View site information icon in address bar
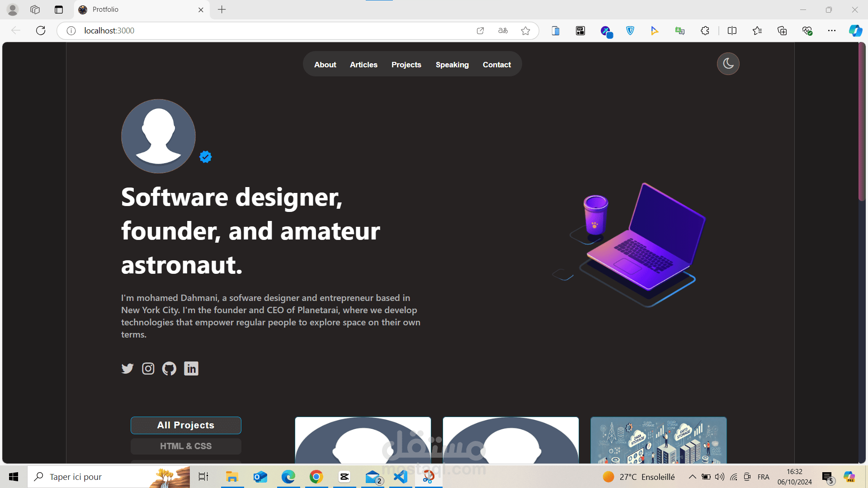The image size is (868, 488). (x=71, y=31)
